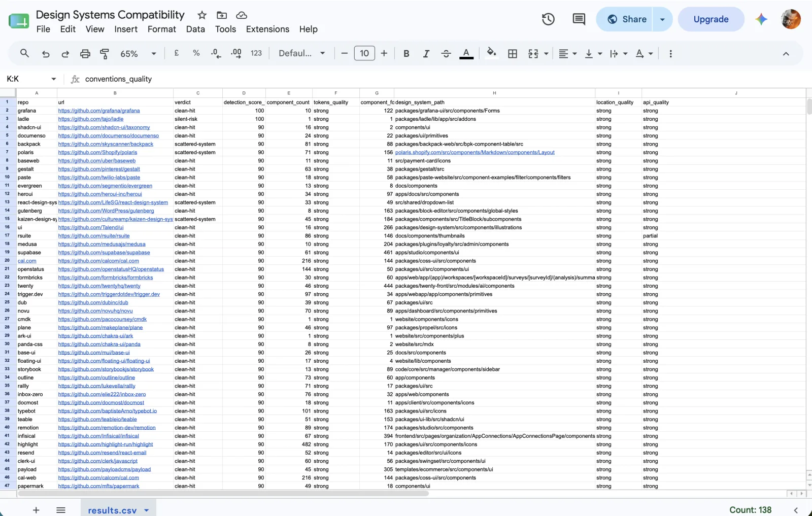Viewport: 812px width, 516px height.
Task: Open the fill color picker
Action: (491, 53)
